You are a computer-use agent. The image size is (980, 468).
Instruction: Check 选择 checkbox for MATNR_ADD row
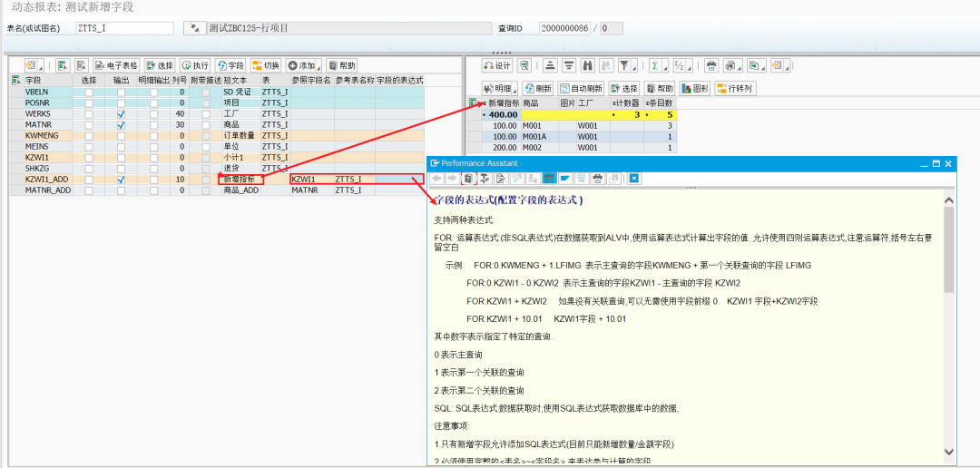pyautogui.click(x=89, y=190)
